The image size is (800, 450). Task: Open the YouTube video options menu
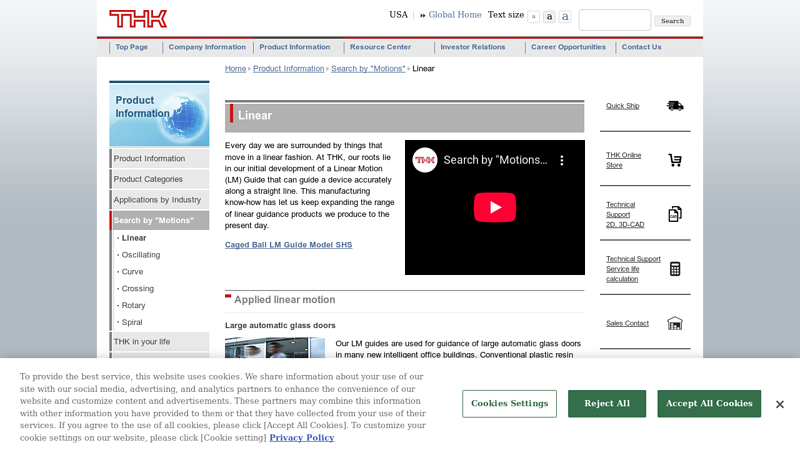(x=562, y=160)
